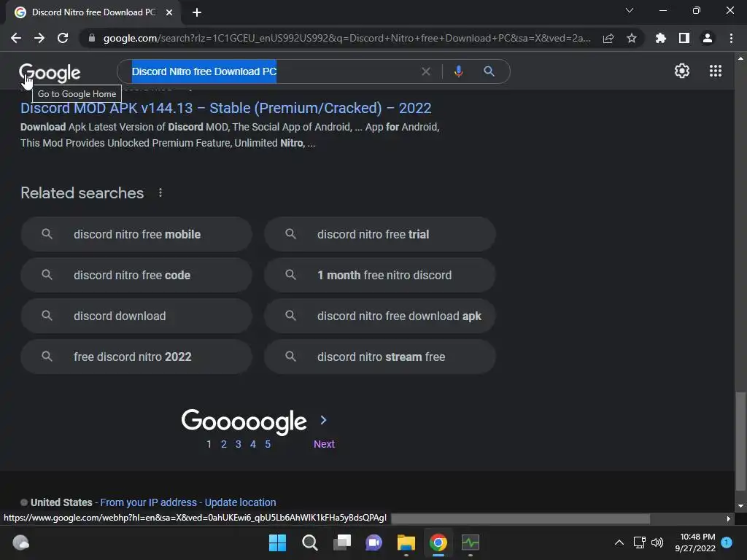Screen dimensions: 747x560
Task: Open the tab search chevron
Action: tap(630, 10)
